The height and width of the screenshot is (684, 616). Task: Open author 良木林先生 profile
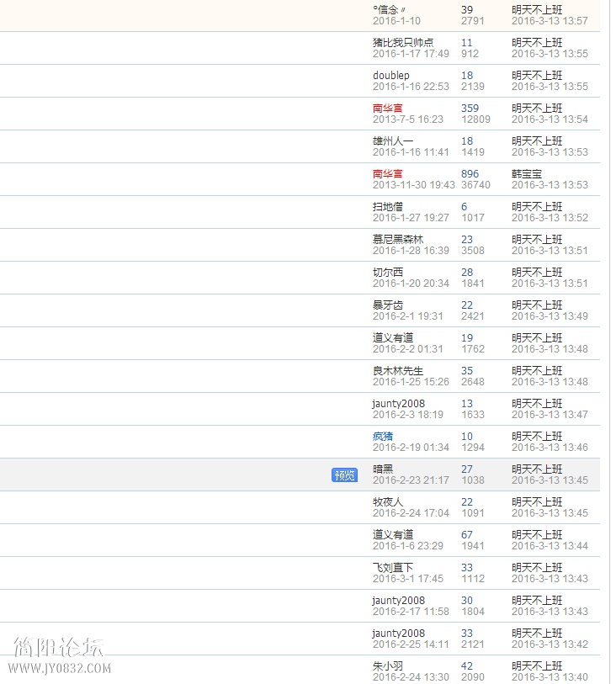pyautogui.click(x=398, y=370)
